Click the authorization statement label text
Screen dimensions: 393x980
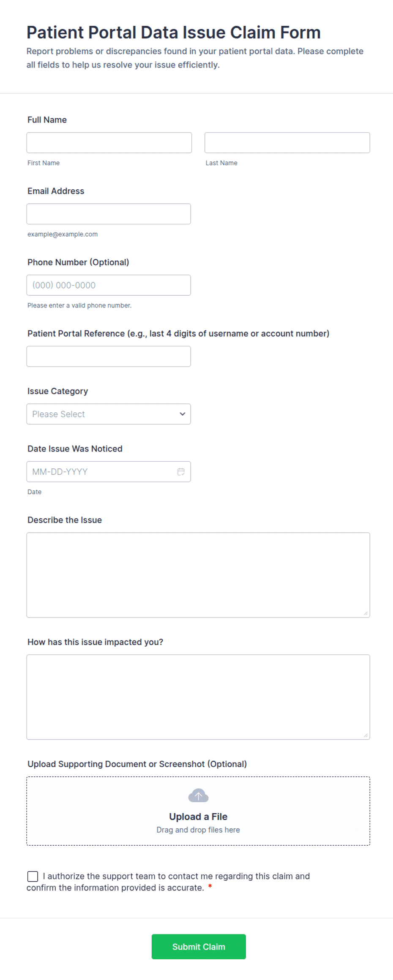(168, 882)
